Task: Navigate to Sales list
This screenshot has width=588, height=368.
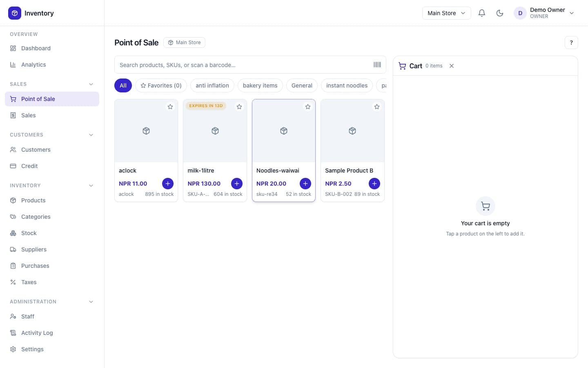Action: tap(52, 115)
